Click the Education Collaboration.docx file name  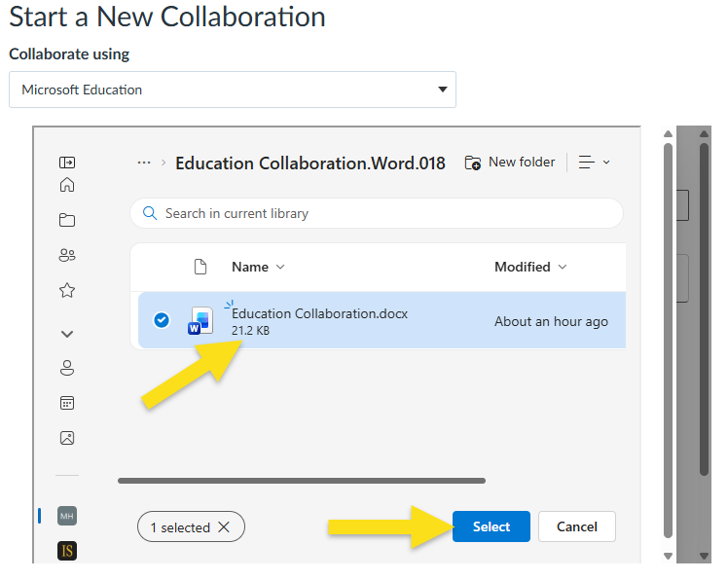(319, 314)
